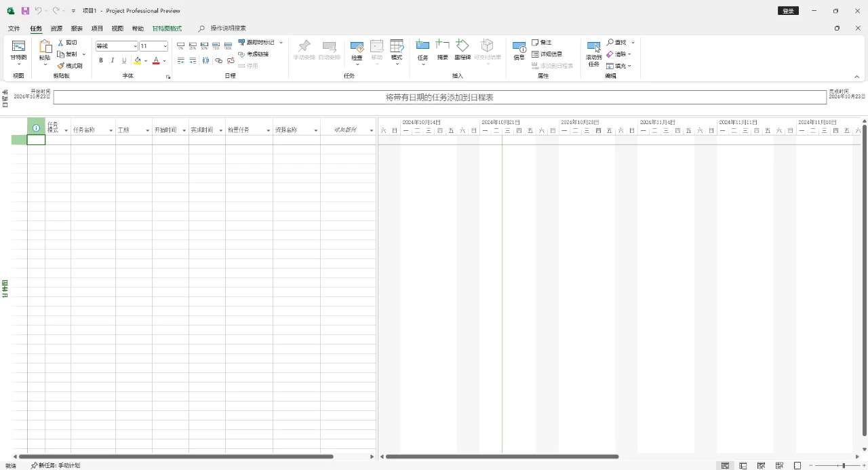This screenshot has width=868, height=470.
Task: Open the Mode (模式) button
Action: click(397, 51)
